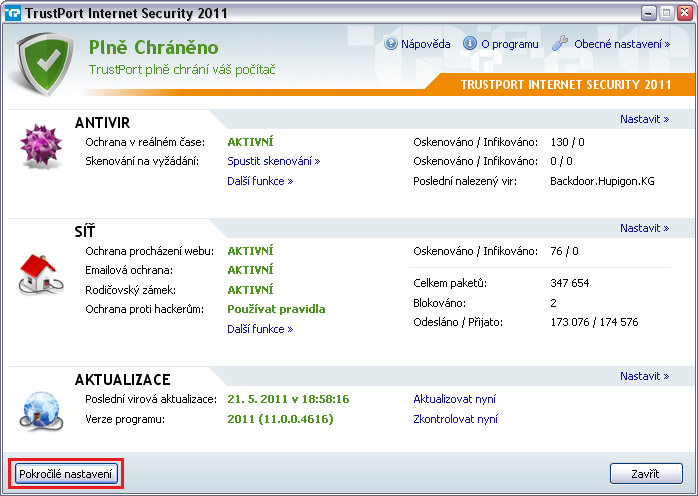
Task: Open Nastavit link in Síť section
Action: point(645,228)
